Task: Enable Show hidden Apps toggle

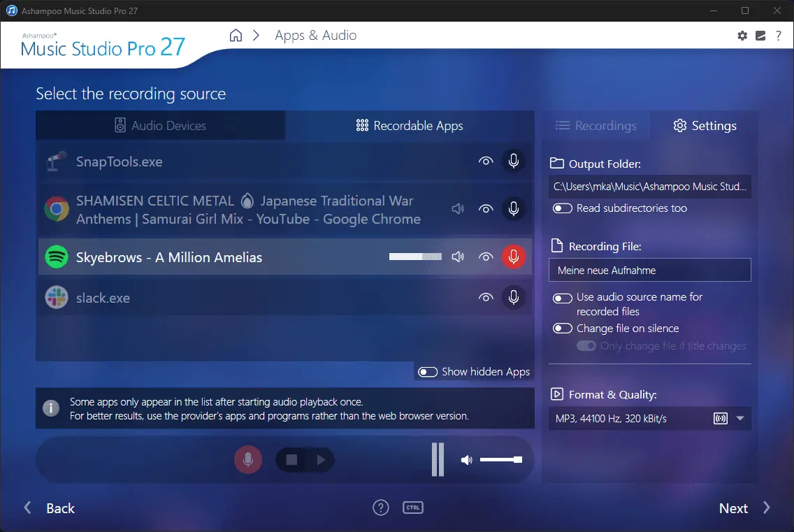Action: 427,372
